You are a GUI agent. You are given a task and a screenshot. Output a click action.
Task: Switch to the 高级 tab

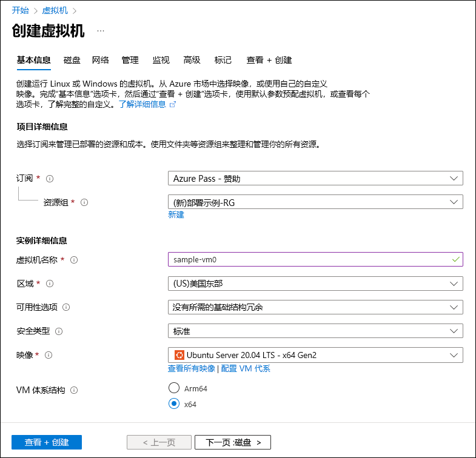(x=192, y=60)
